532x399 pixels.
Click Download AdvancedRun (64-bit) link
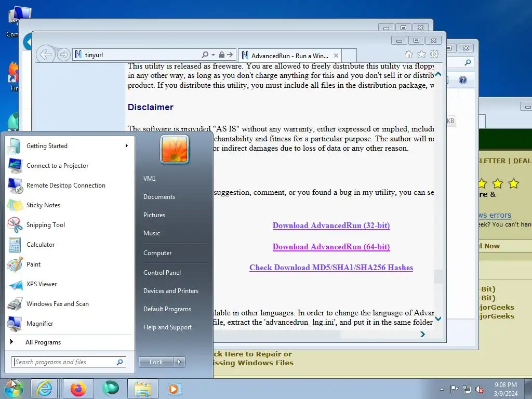[331, 247]
